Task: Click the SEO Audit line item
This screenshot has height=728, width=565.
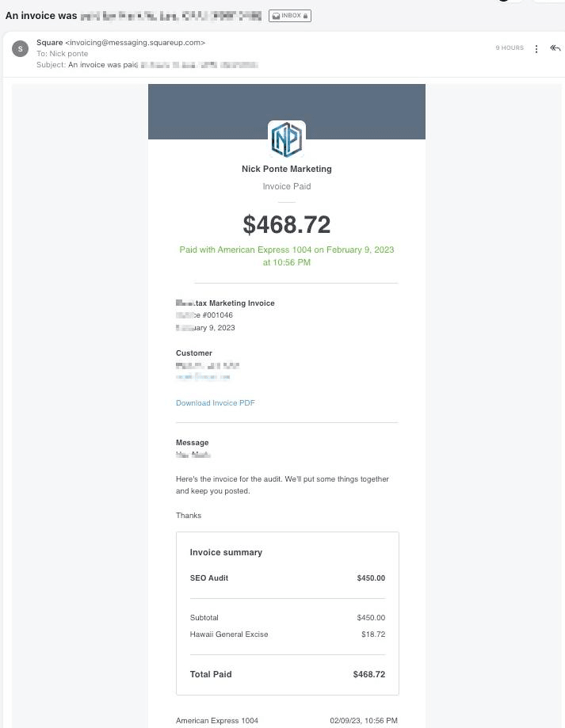Action: [x=288, y=578]
